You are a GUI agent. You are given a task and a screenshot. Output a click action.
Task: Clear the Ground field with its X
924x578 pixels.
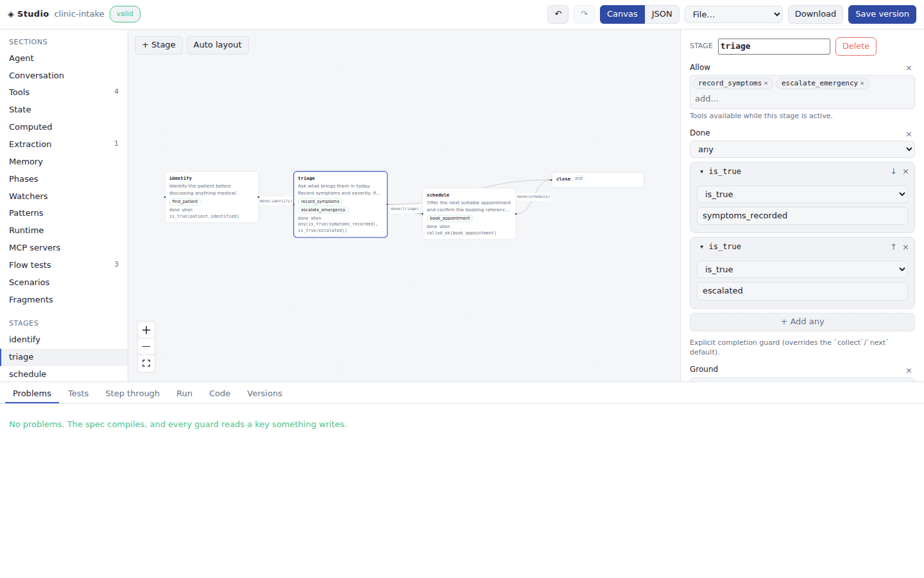pyautogui.click(x=909, y=371)
